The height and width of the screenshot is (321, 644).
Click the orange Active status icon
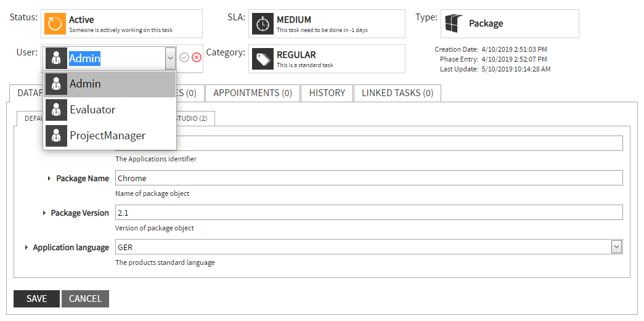(55, 23)
